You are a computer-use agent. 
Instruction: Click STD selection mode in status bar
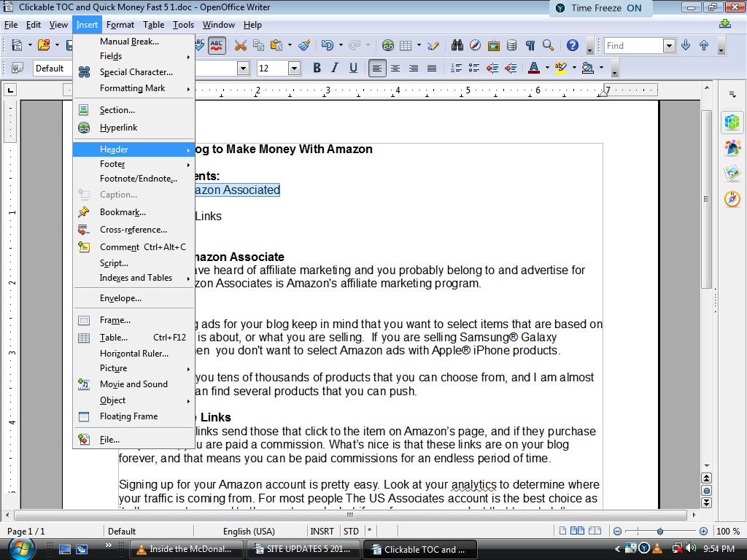(x=351, y=531)
